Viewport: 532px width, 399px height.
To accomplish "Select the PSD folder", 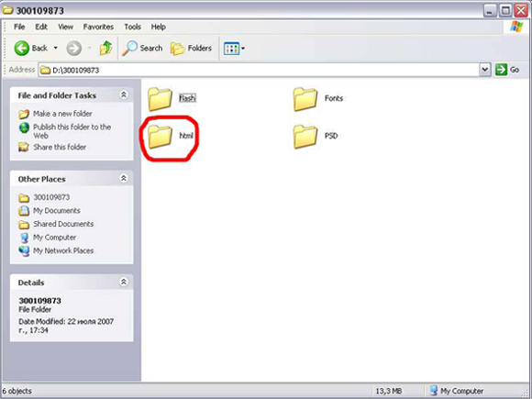I will click(316, 136).
